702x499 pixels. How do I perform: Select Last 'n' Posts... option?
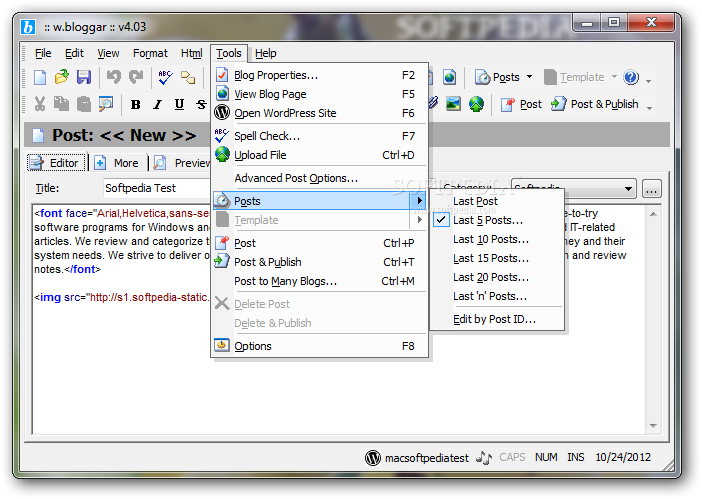coord(497,296)
